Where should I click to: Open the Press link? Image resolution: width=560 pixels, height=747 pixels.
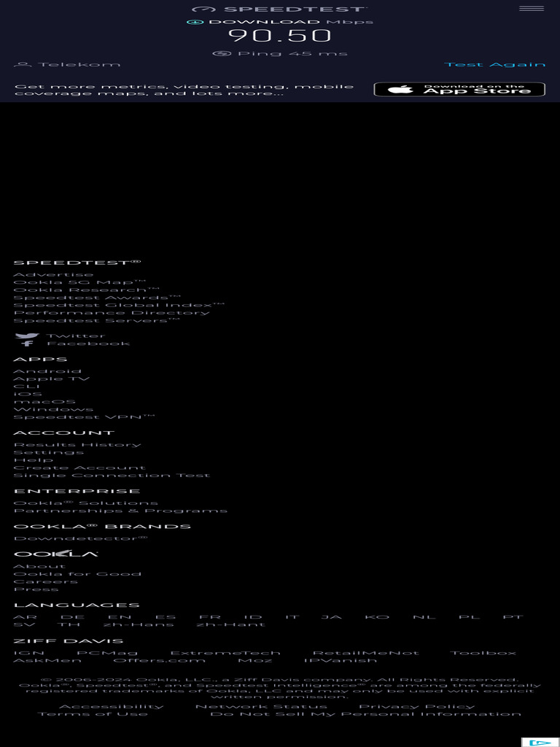click(36, 589)
